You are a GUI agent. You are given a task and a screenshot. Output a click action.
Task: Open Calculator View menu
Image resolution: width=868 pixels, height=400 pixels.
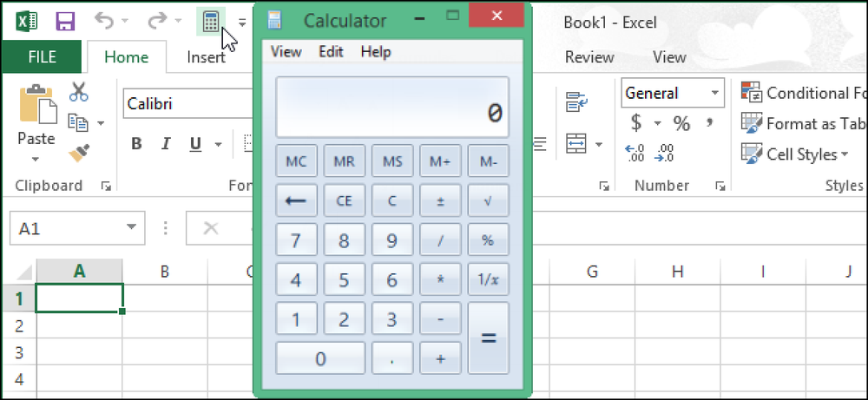point(286,52)
